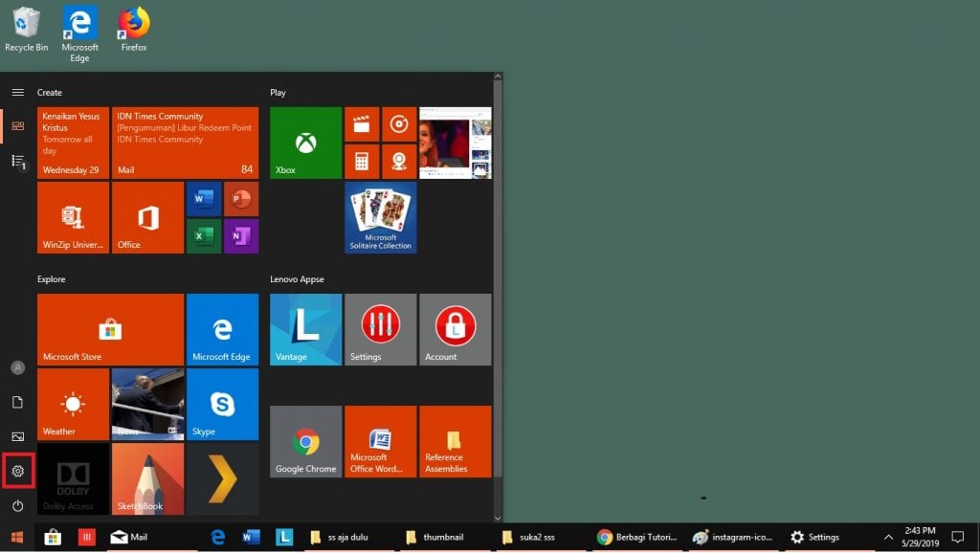Show the all apps list icon
Viewport: 980px width, 553px height.
[18, 162]
